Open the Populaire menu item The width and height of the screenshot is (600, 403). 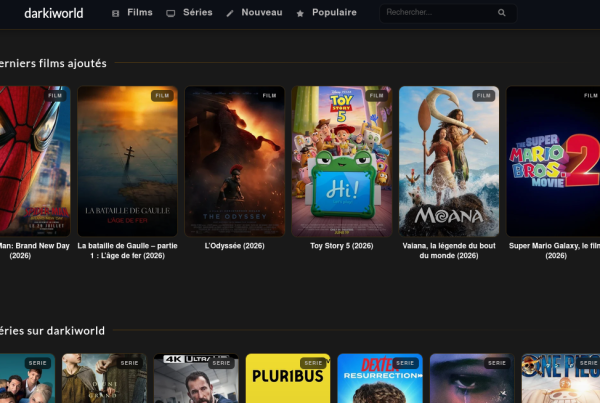coord(334,13)
